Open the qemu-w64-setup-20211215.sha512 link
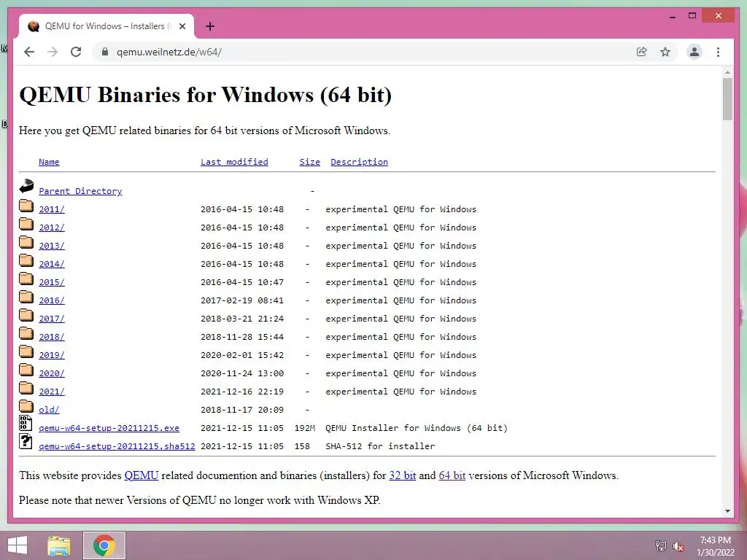The height and width of the screenshot is (560, 747). (x=117, y=446)
